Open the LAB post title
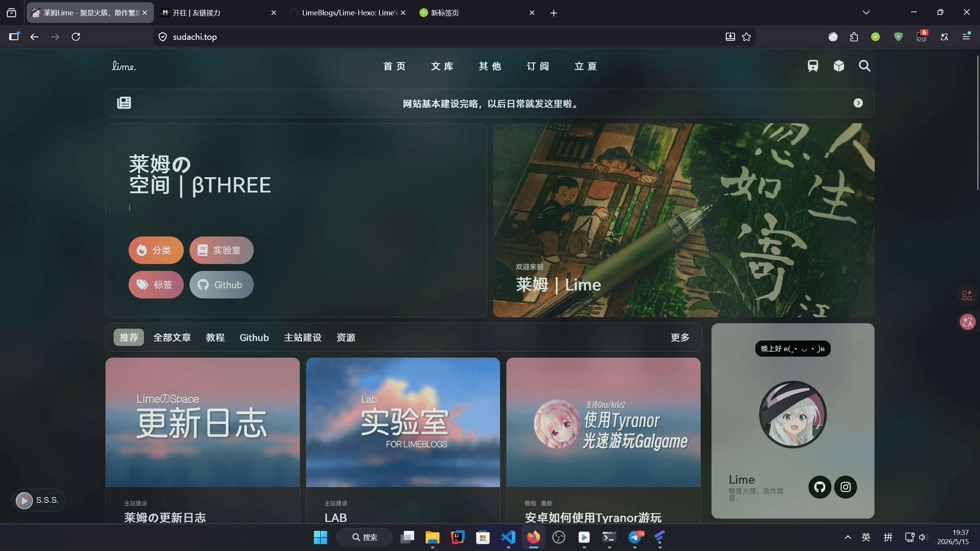 (336, 517)
